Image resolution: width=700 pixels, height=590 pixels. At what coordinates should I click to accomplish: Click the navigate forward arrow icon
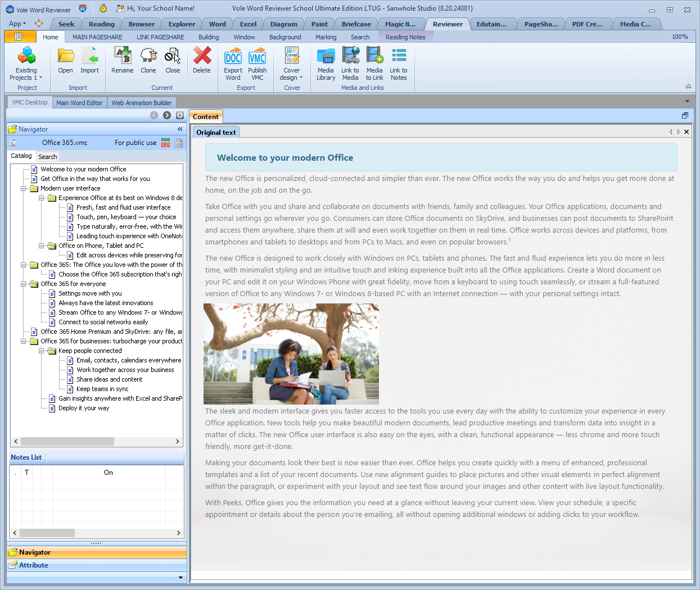pyautogui.click(x=167, y=115)
